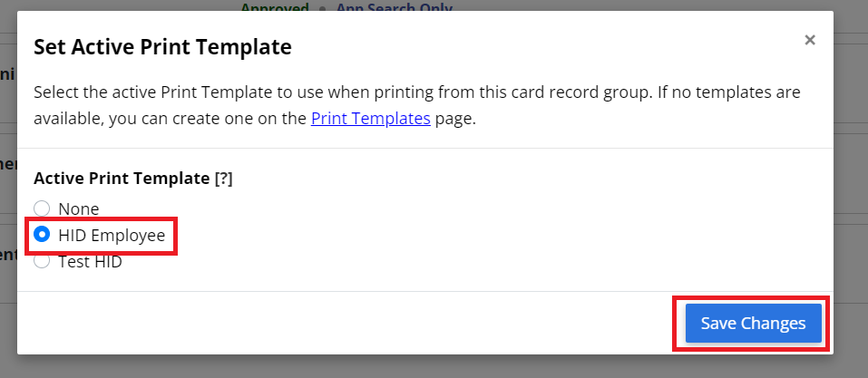Select the Test HID radio button
The width and height of the screenshot is (868, 378).
[x=42, y=261]
